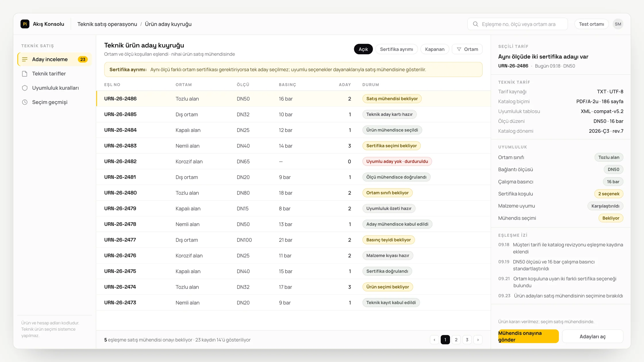This screenshot has height=362, width=644.
Task: Click the Karşılaştırıldı chip
Action: tap(605, 206)
